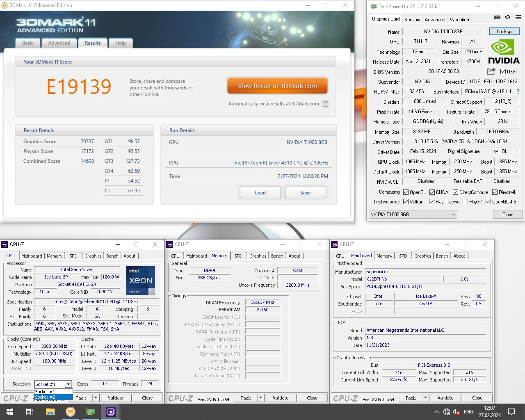The image size is (525, 420).
Task: Click the Graphics Score value 20737
Action: pos(87,142)
